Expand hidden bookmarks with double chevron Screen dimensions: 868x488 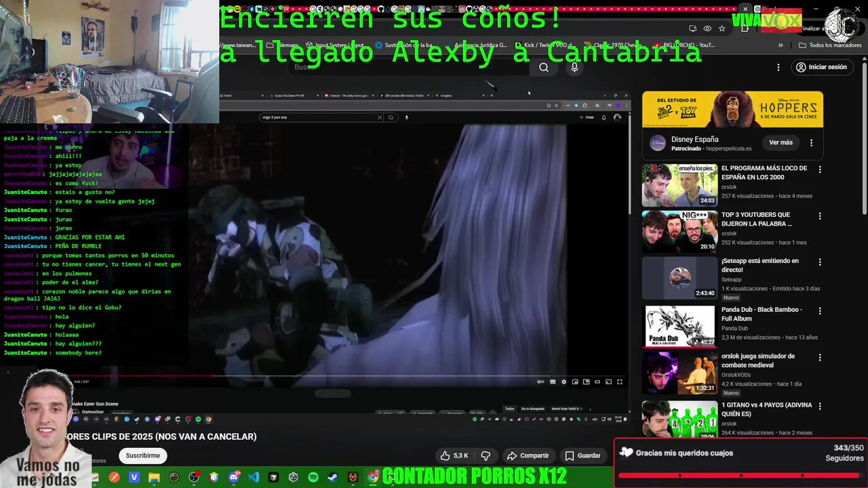[781, 45]
